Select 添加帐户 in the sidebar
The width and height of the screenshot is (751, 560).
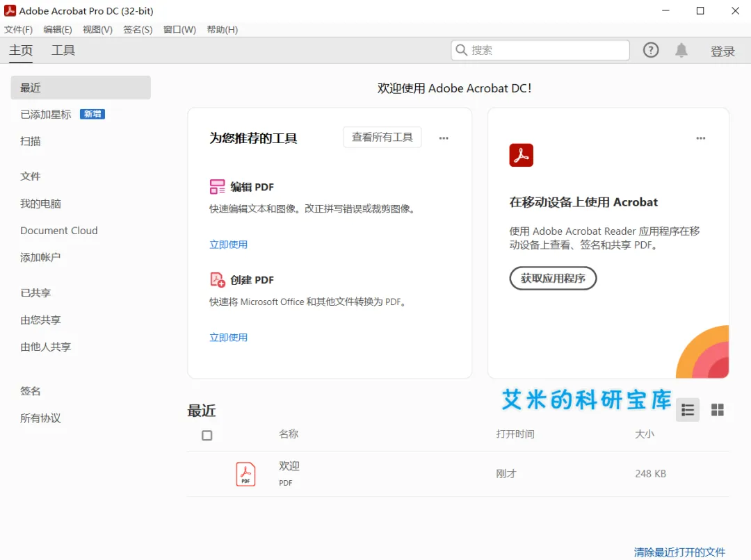[x=41, y=258]
